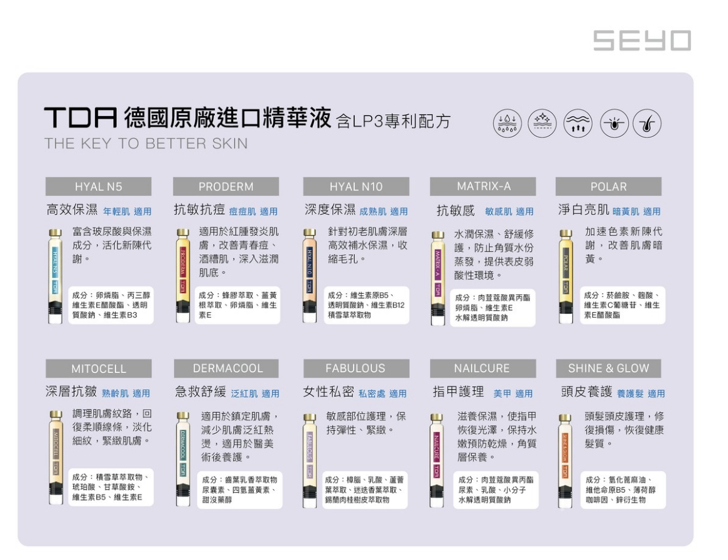Click the TDA logo in the title
The image size is (728, 560).
(81, 117)
